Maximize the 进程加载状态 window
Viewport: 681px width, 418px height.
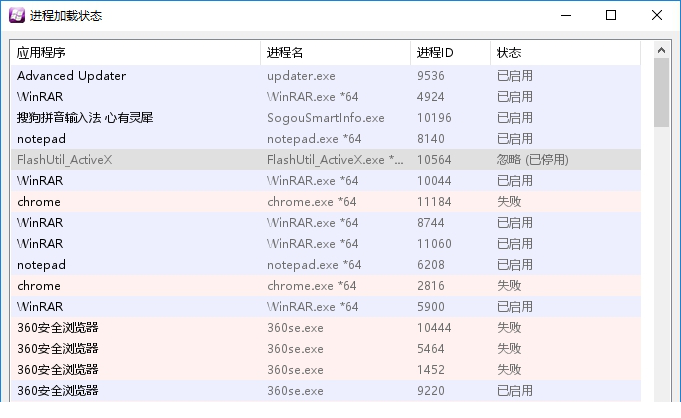coord(611,15)
